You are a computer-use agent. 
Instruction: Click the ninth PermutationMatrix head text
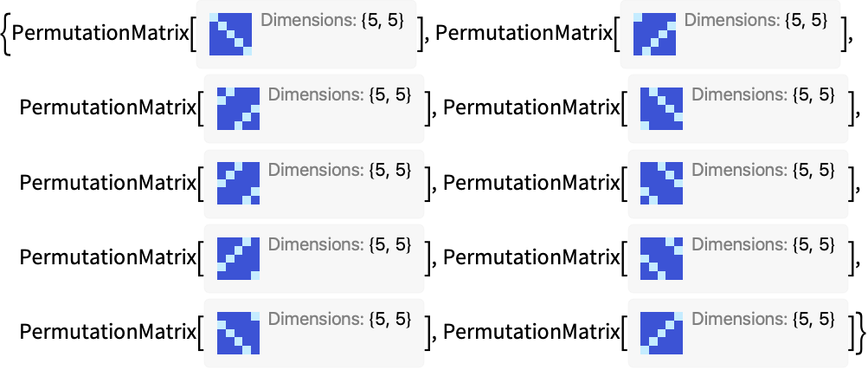(108, 333)
